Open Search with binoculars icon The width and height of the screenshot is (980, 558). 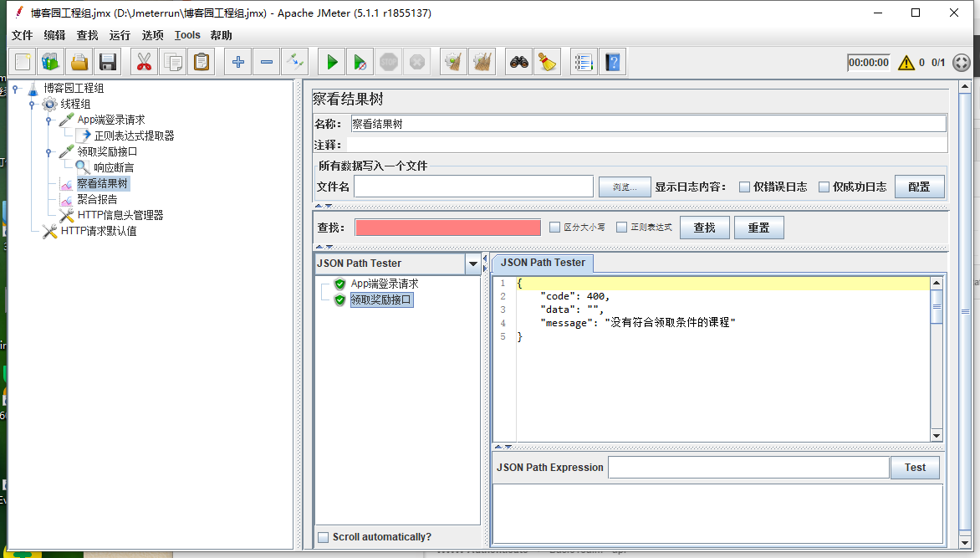click(519, 62)
